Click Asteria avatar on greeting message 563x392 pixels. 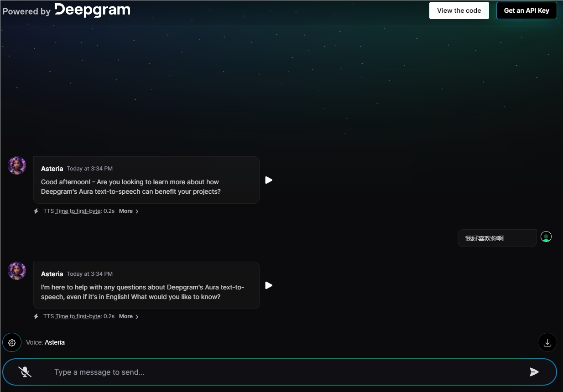coord(17,165)
